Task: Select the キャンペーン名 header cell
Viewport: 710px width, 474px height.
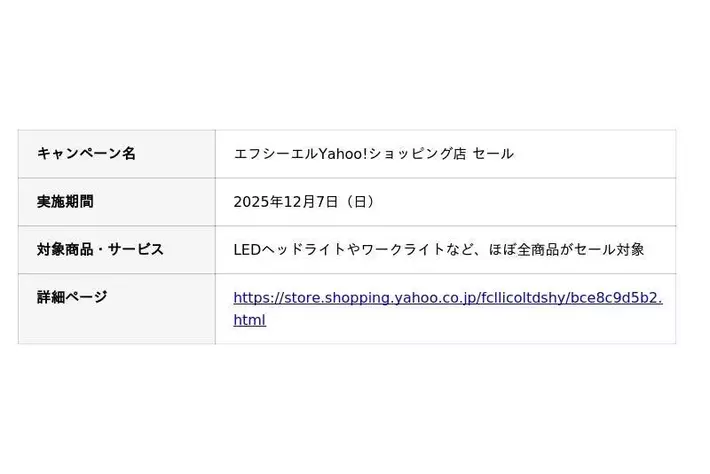Action: 86,153
